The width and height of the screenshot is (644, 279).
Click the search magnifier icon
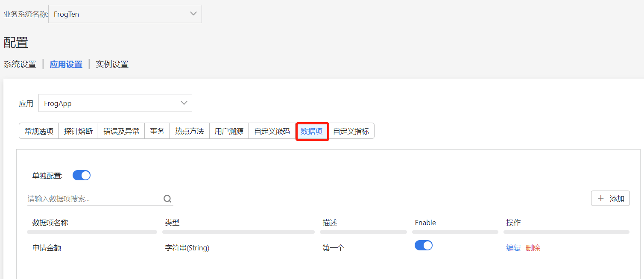click(167, 199)
